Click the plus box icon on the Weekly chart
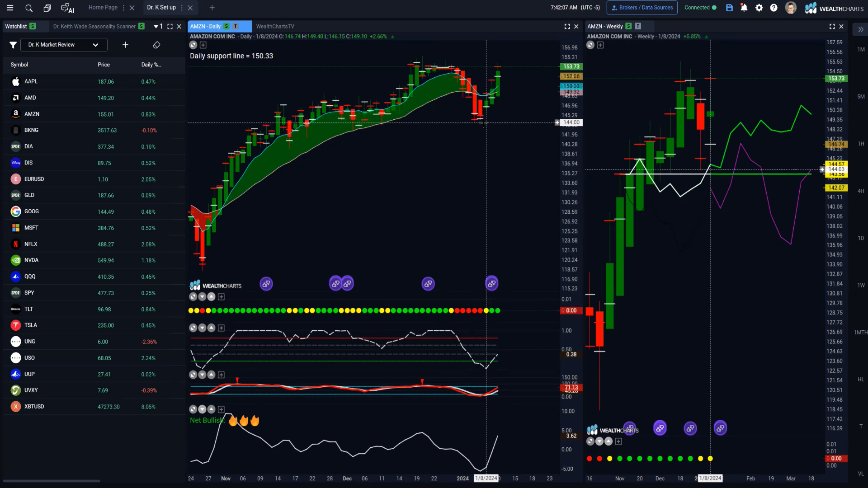The image size is (868, 488). 600,45
